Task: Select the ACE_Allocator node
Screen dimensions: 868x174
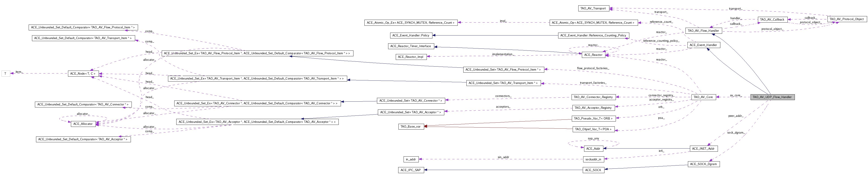Action: [x=83, y=124]
